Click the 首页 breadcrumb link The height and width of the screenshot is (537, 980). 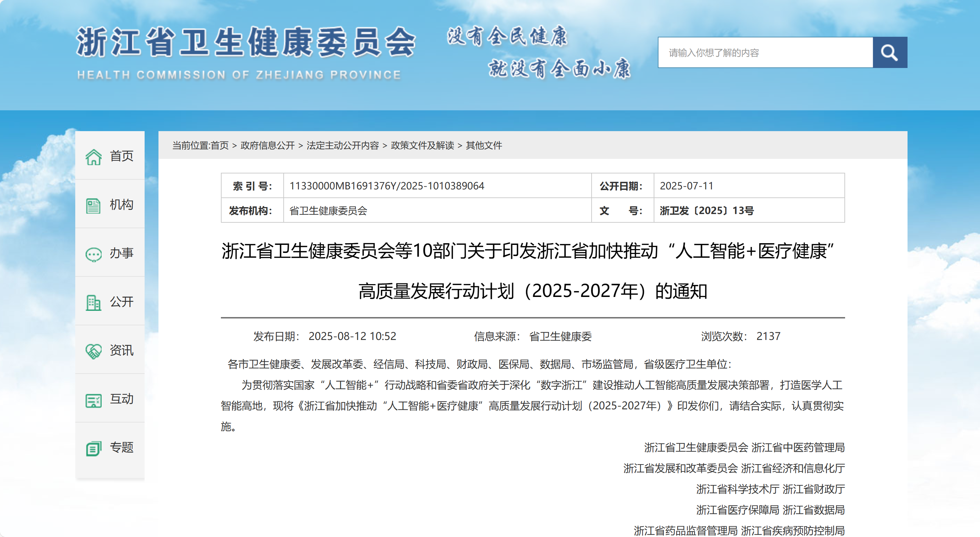tap(220, 145)
